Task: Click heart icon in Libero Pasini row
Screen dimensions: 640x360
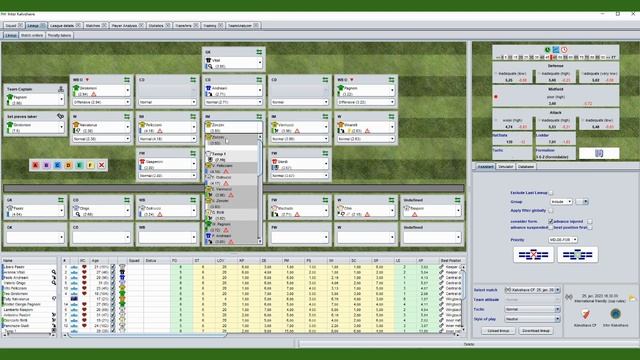Action: pos(84,267)
